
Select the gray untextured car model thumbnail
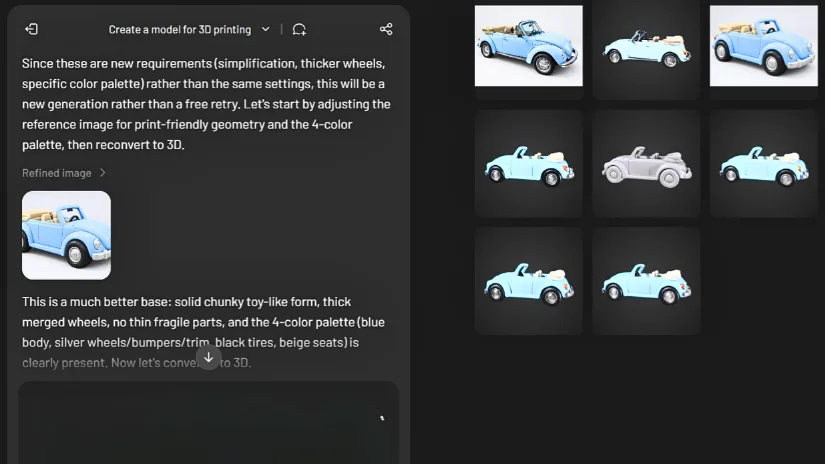646,164
